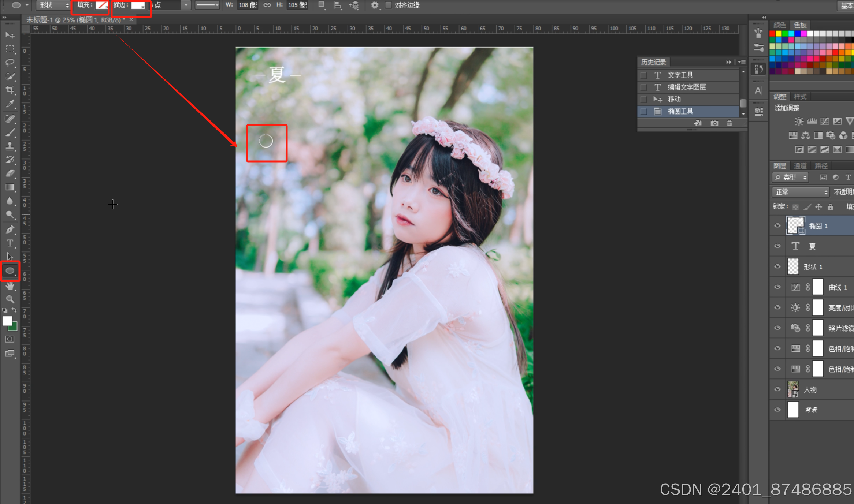This screenshot has height=504, width=854.
Task: Hide the 椭圆 1 layer
Action: point(777,226)
